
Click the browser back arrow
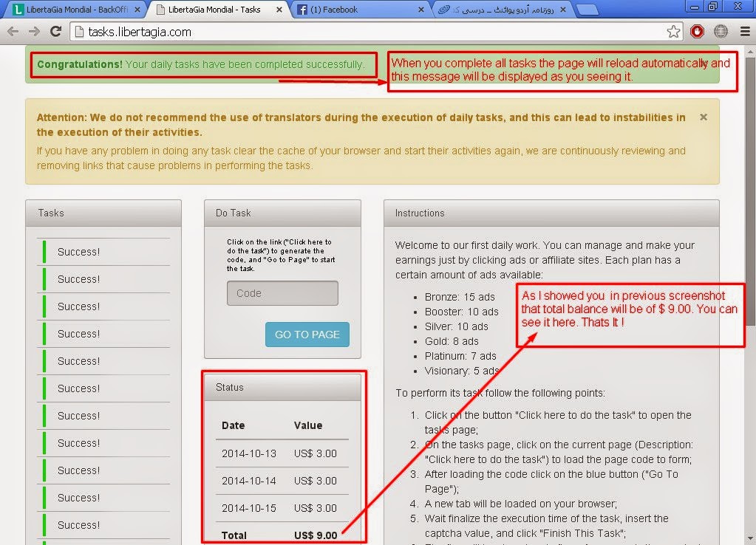[x=13, y=32]
